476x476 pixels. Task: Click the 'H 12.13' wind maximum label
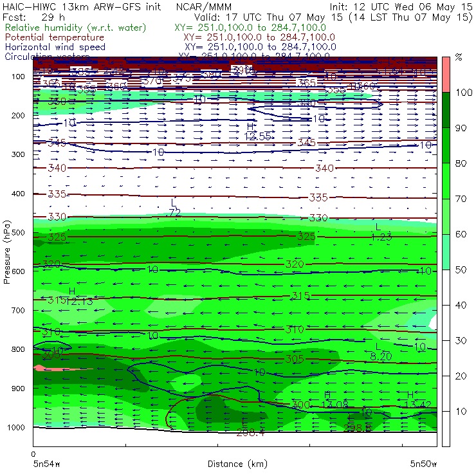tap(79, 297)
